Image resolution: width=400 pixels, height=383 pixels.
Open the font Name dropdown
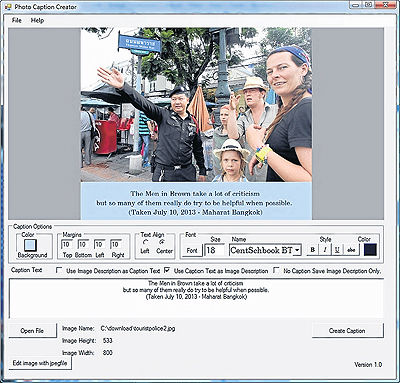[297, 250]
